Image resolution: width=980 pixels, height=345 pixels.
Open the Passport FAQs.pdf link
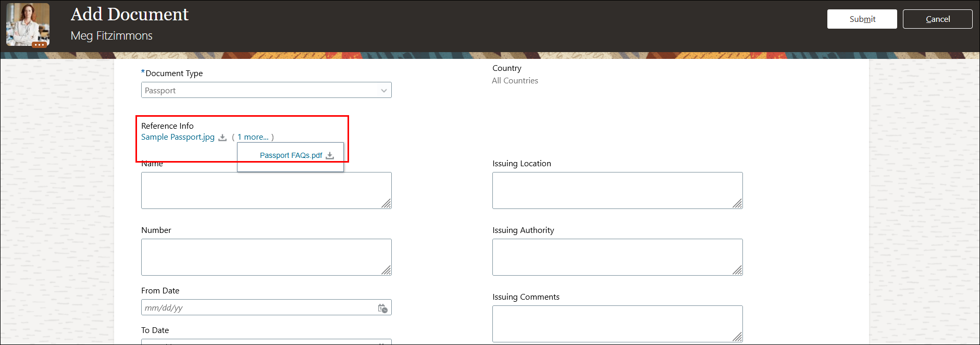point(291,155)
